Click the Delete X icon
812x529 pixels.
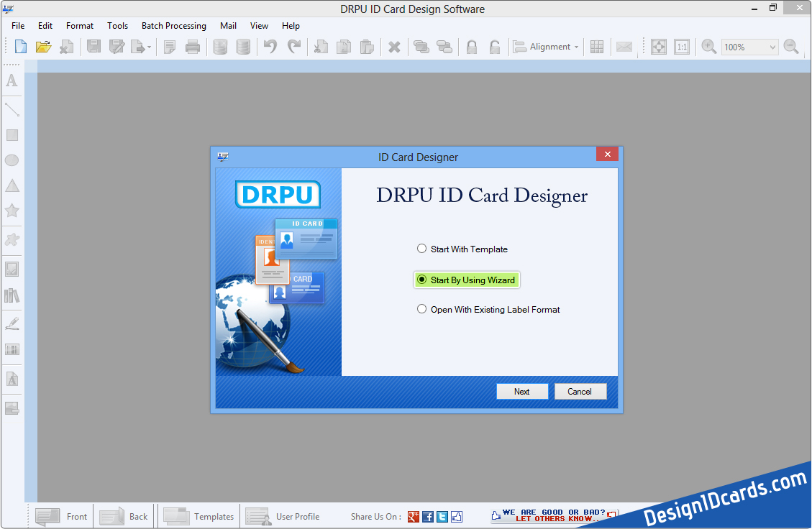[394, 47]
